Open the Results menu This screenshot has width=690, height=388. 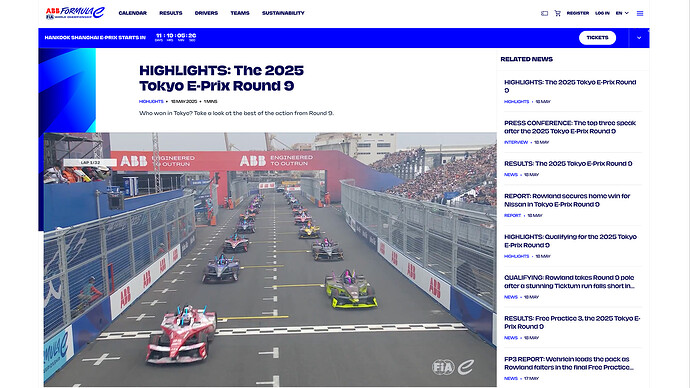[x=171, y=13]
